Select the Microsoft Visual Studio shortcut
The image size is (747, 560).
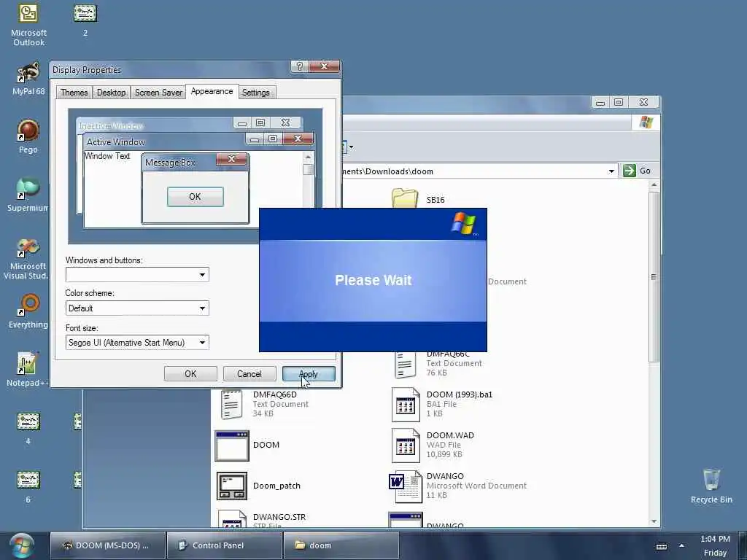tap(28, 259)
